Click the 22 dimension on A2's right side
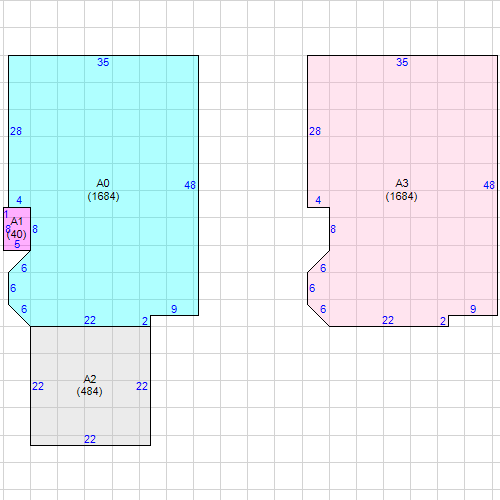Viewport: 500px width, 500px height. click(142, 386)
